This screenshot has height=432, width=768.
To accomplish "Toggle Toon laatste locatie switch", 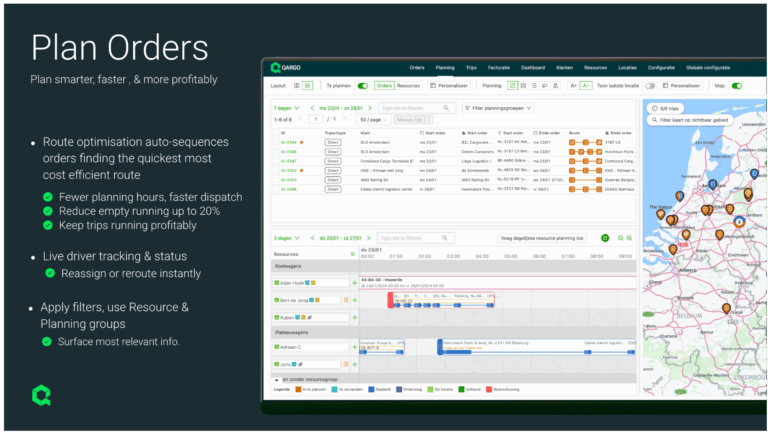I will click(x=650, y=86).
